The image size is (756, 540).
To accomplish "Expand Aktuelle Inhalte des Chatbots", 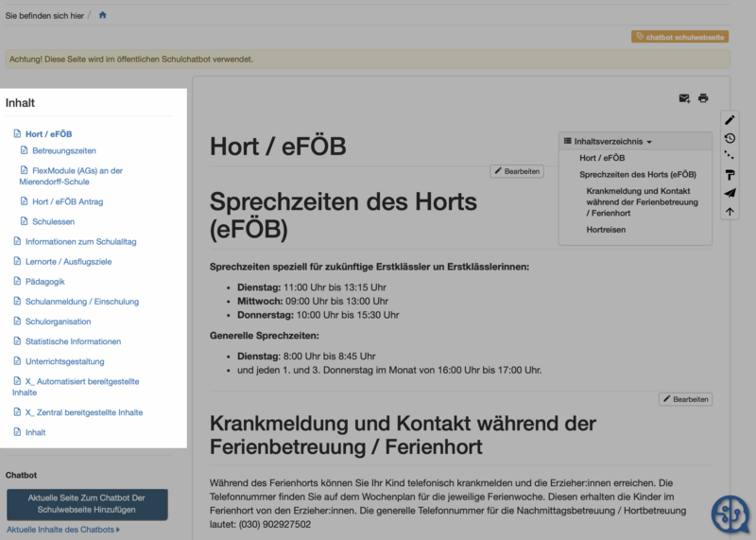I will pyautogui.click(x=63, y=530).
